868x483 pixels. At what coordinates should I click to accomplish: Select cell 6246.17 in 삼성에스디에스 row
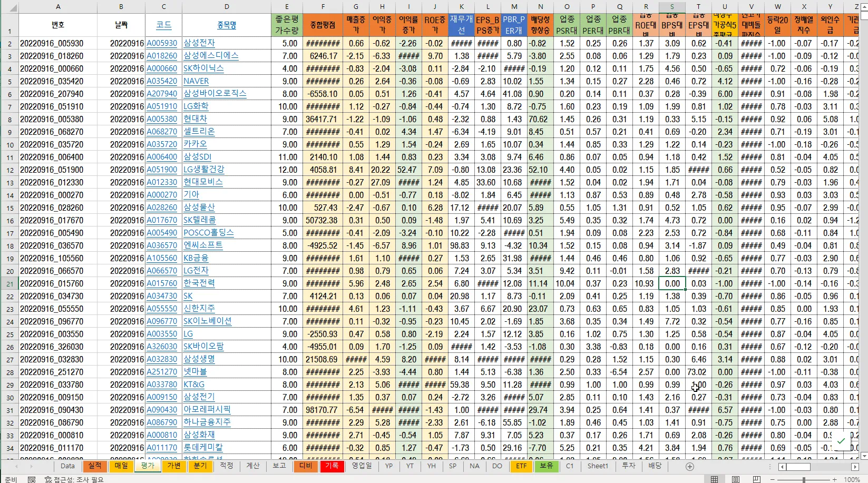[323, 56]
